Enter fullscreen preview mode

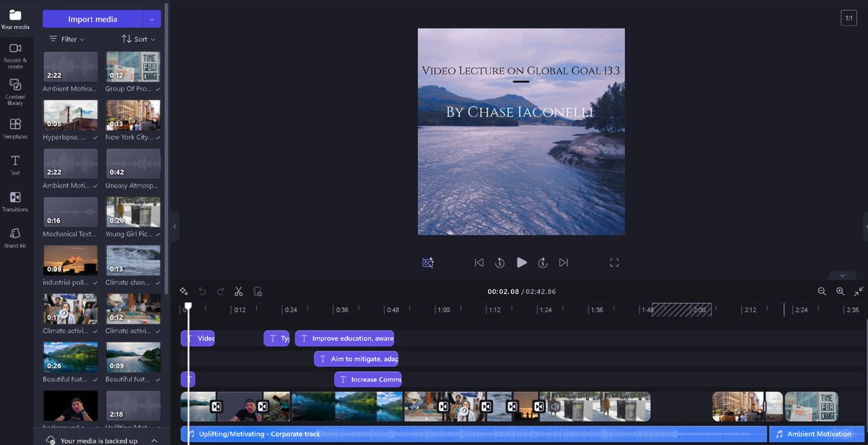tap(614, 263)
